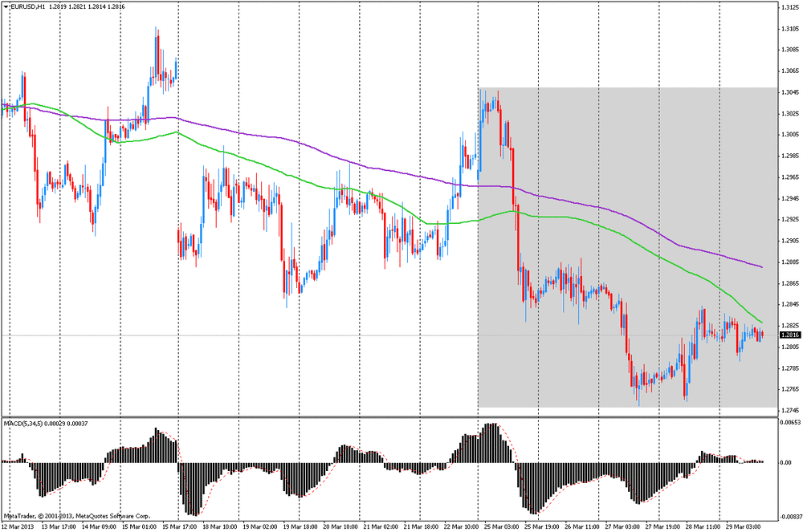Click the 1.3125 price axis label
This screenshot has height=532, width=803.
click(791, 7)
